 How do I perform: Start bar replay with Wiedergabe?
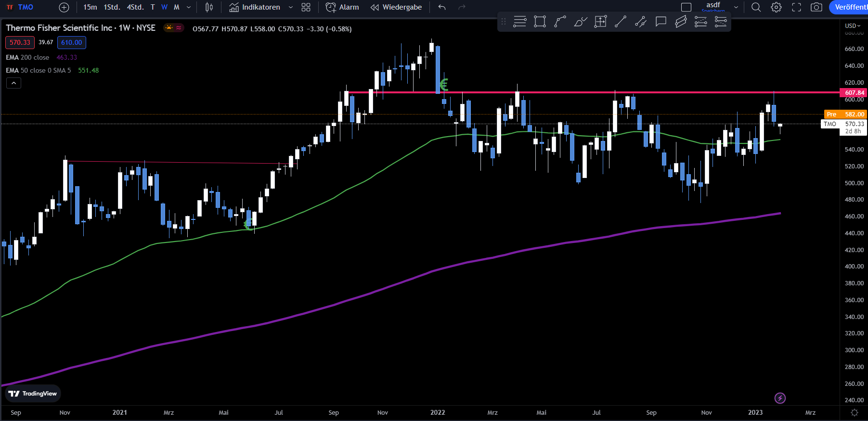coord(396,7)
